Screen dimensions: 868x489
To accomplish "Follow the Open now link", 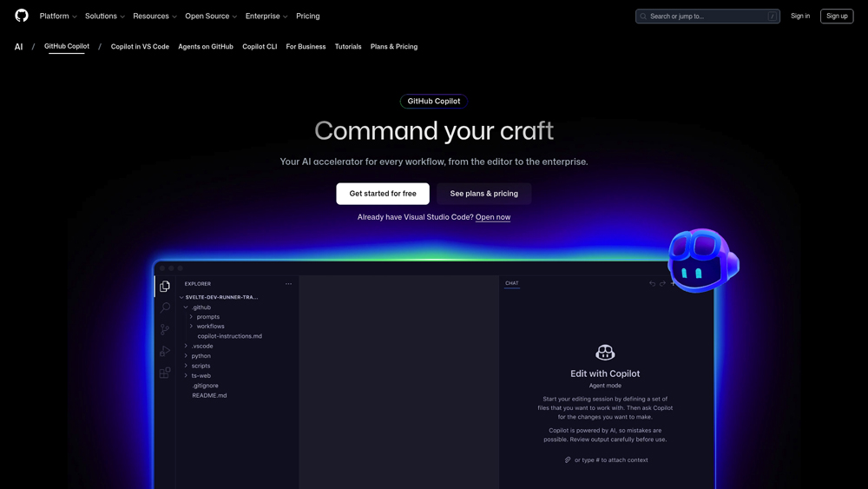I will coord(493,217).
